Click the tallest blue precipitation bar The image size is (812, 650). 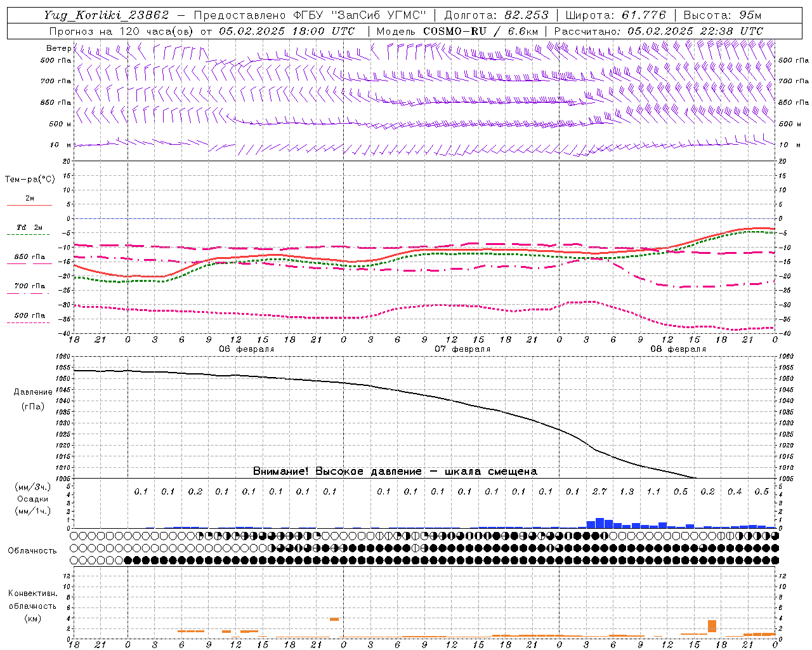[599, 523]
